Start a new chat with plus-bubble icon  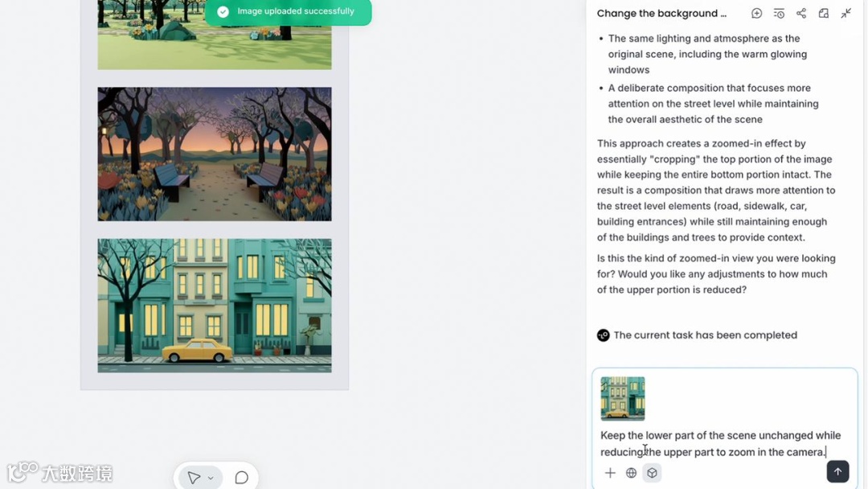tap(756, 14)
